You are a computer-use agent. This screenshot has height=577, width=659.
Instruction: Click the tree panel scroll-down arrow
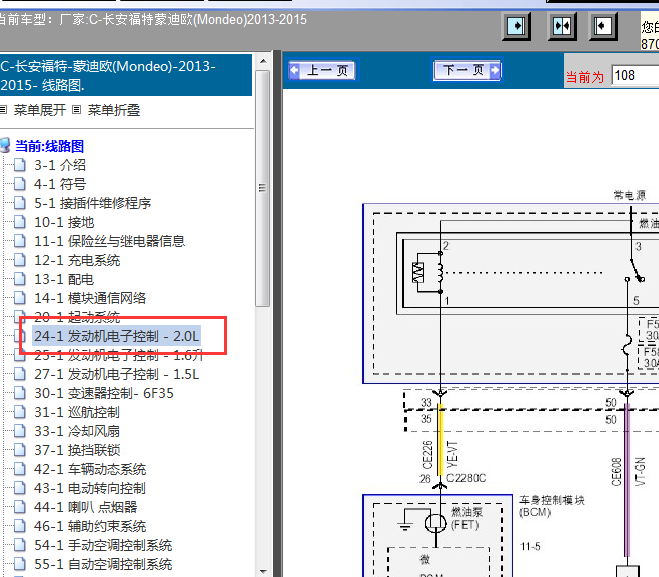pyautogui.click(x=263, y=571)
